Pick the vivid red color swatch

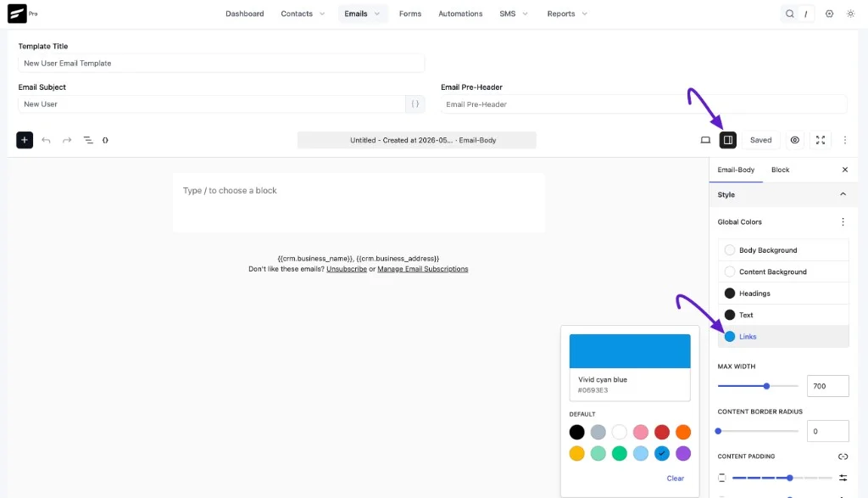tap(662, 432)
